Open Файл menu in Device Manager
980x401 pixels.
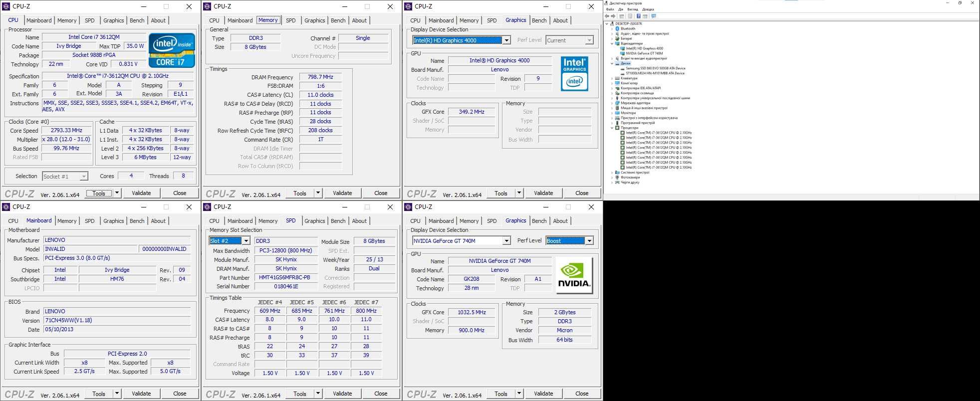point(610,9)
